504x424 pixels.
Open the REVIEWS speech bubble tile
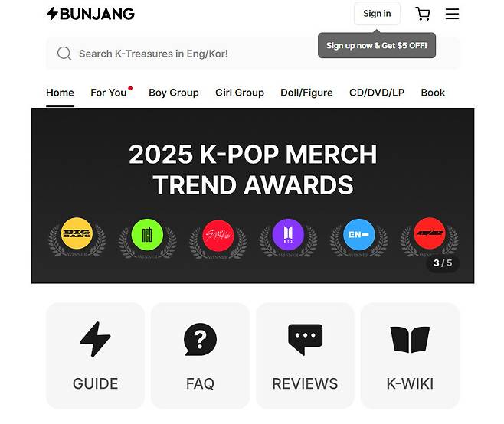305,356
